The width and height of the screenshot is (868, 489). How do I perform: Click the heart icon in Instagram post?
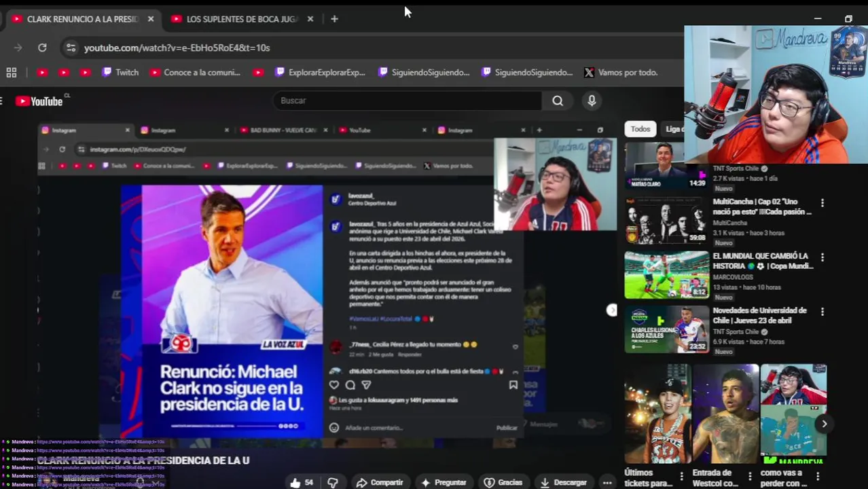pyautogui.click(x=333, y=385)
